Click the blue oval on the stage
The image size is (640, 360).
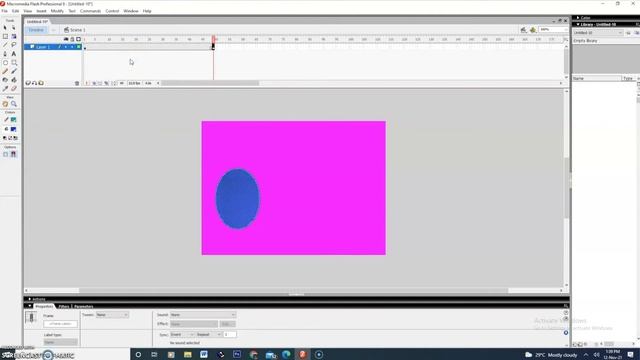point(238,199)
